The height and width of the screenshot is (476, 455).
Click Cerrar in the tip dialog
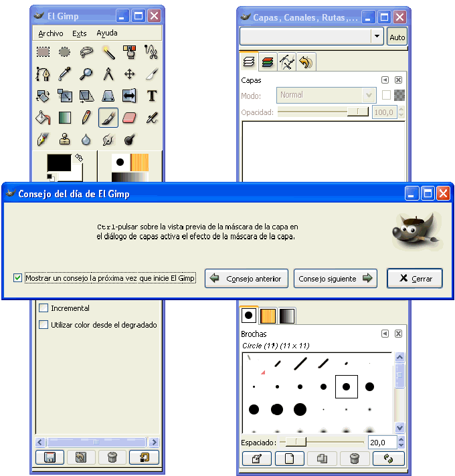[415, 278]
